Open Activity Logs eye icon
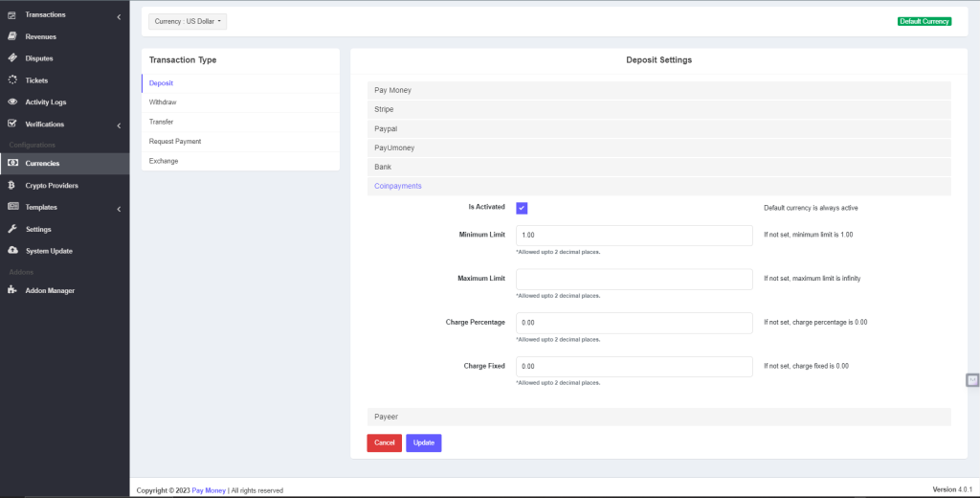The height and width of the screenshot is (498, 980). click(x=12, y=102)
